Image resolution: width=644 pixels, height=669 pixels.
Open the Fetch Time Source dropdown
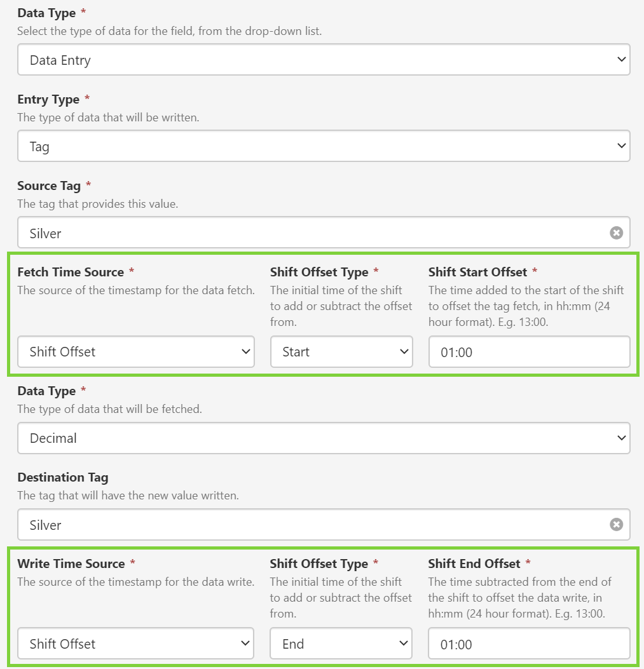(135, 352)
